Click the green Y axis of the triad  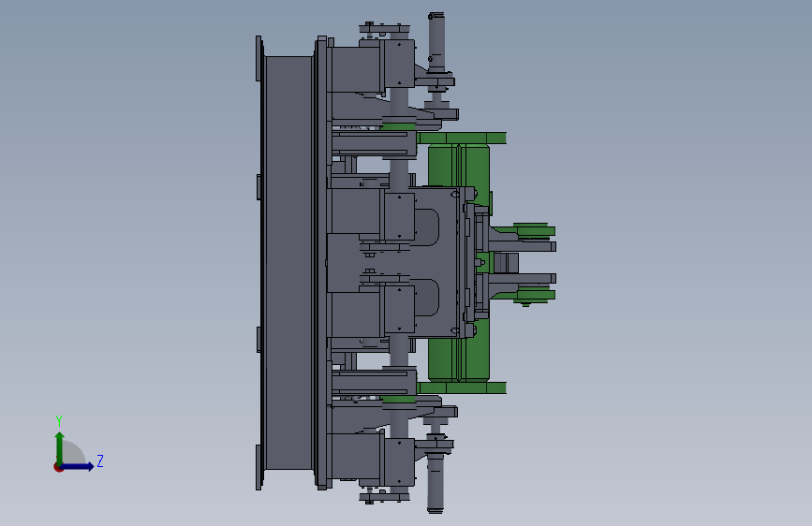(60, 447)
